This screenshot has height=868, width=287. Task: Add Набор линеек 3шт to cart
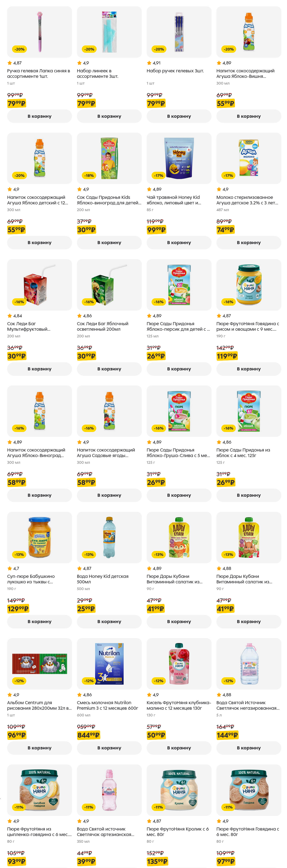109,116
